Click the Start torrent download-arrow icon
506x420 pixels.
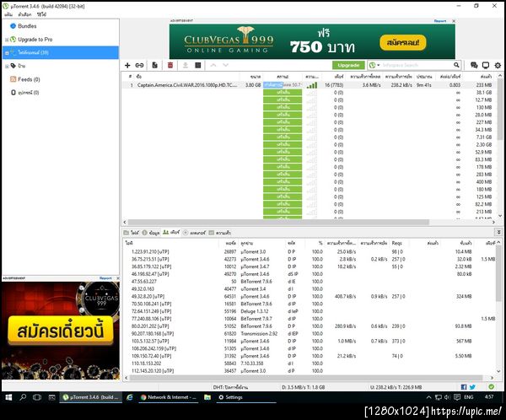click(x=186, y=65)
